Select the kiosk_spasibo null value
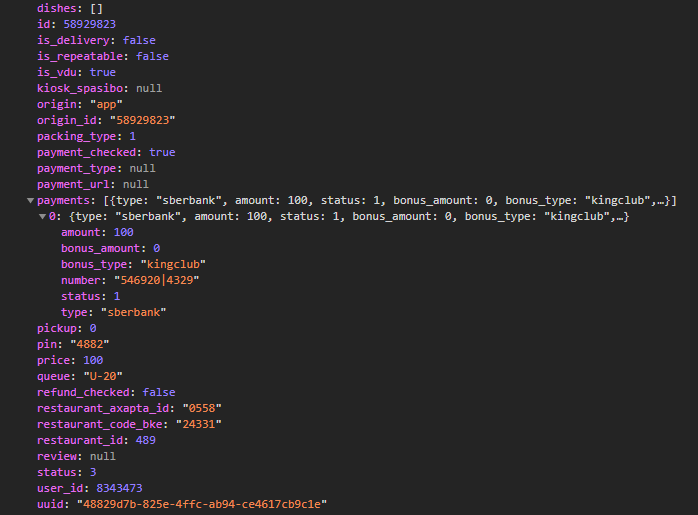 pos(149,88)
